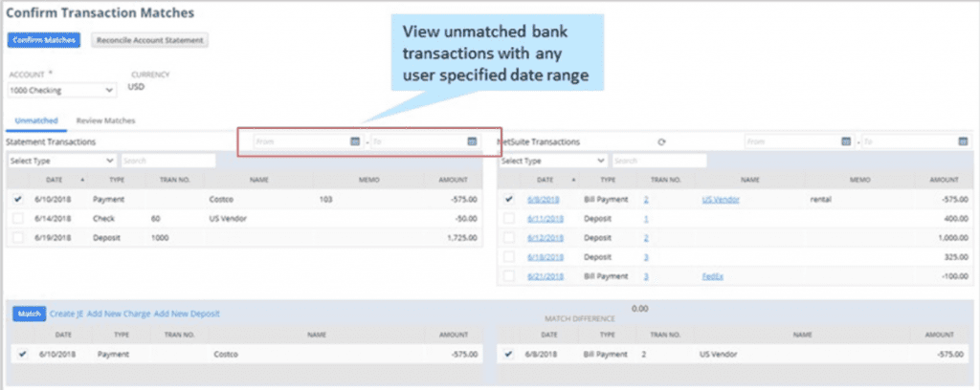Tick the FedEx Bill Payment checkbox
This screenshot has height=390, width=980.
509,275
